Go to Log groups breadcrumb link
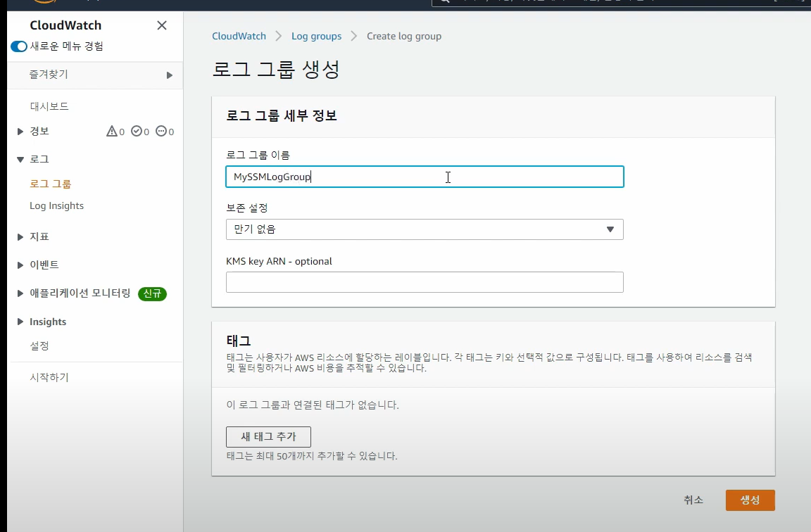The height and width of the screenshot is (532, 811). click(317, 36)
